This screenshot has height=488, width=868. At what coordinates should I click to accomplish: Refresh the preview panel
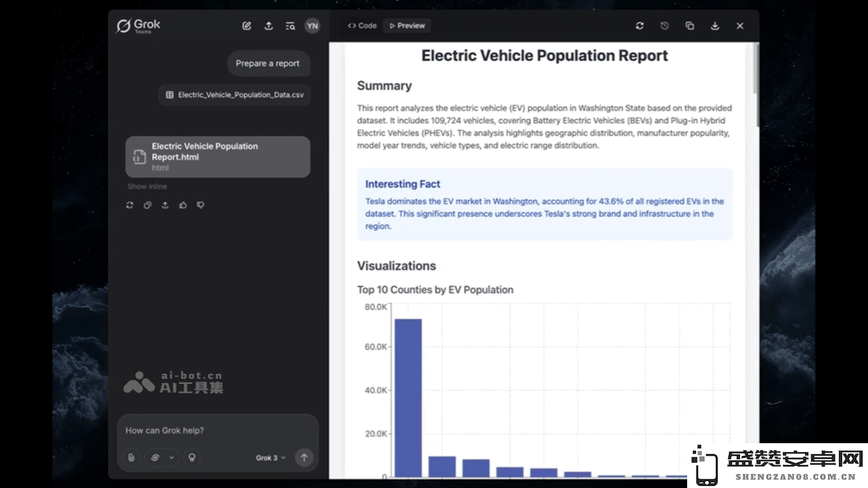click(x=639, y=26)
